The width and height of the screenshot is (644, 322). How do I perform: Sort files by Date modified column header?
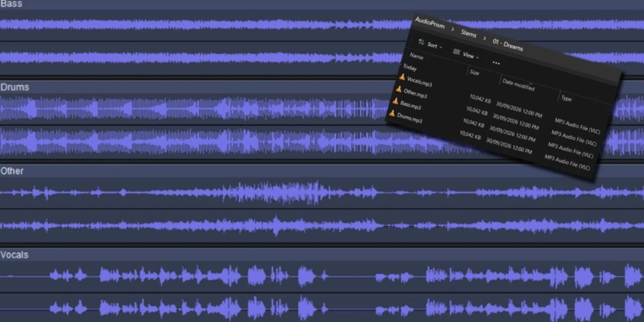click(518, 84)
